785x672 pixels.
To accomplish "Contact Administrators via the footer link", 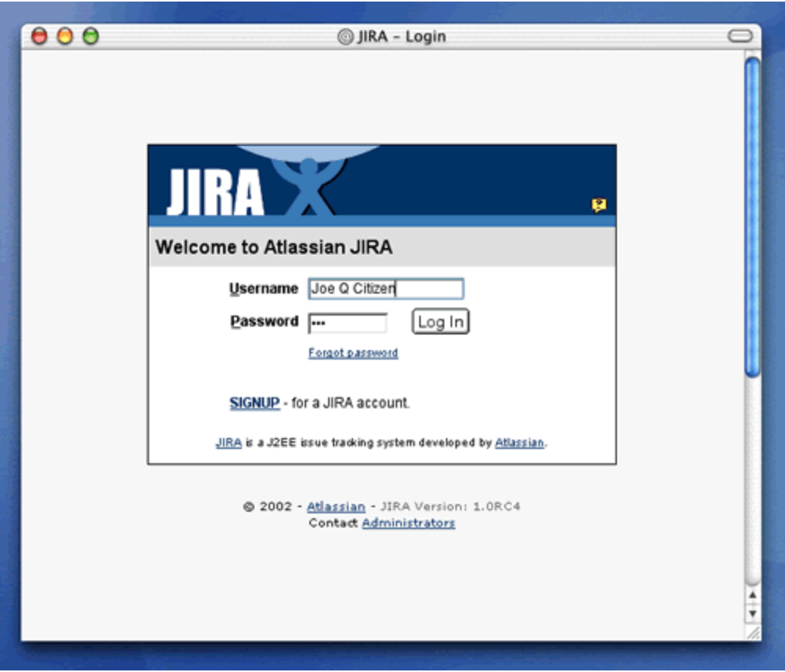I will click(408, 524).
